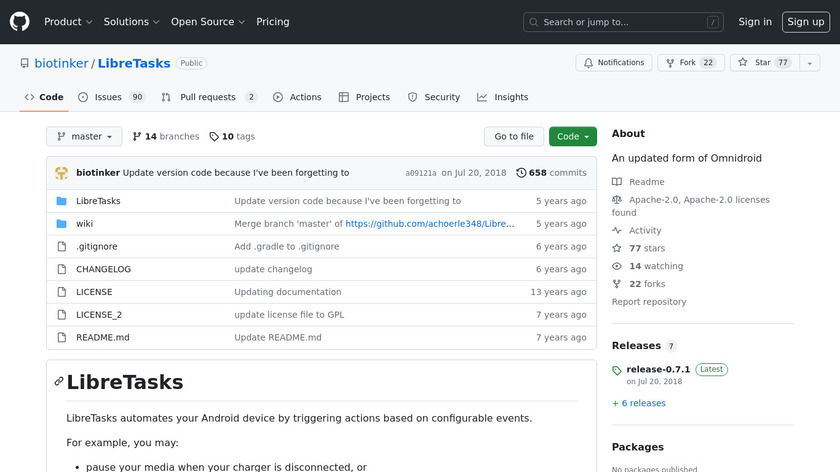Click the README.md file icon

61,338
